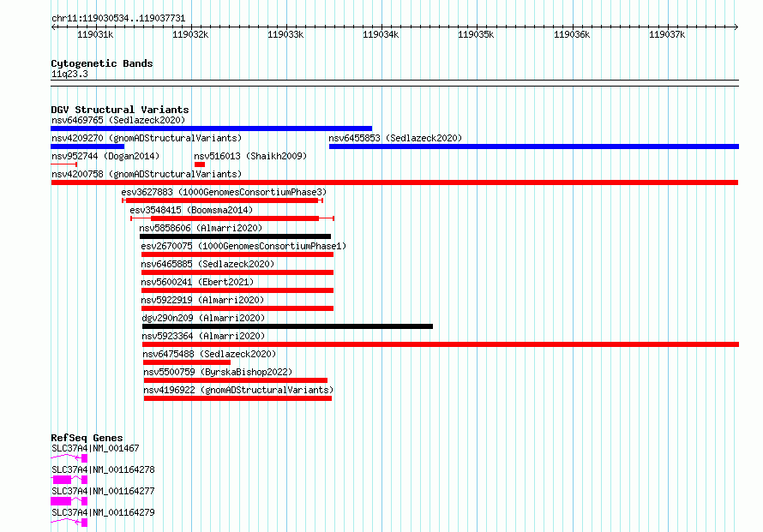Image resolution: width=763 pixels, height=532 pixels.
Task: Select the red nsv5922919 variant bar
Action: tap(237, 308)
